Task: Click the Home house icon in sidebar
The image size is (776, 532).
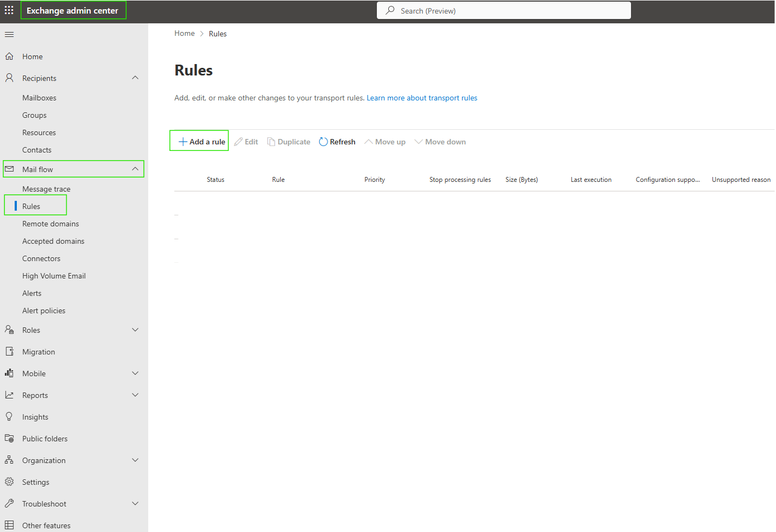Action: click(9, 56)
